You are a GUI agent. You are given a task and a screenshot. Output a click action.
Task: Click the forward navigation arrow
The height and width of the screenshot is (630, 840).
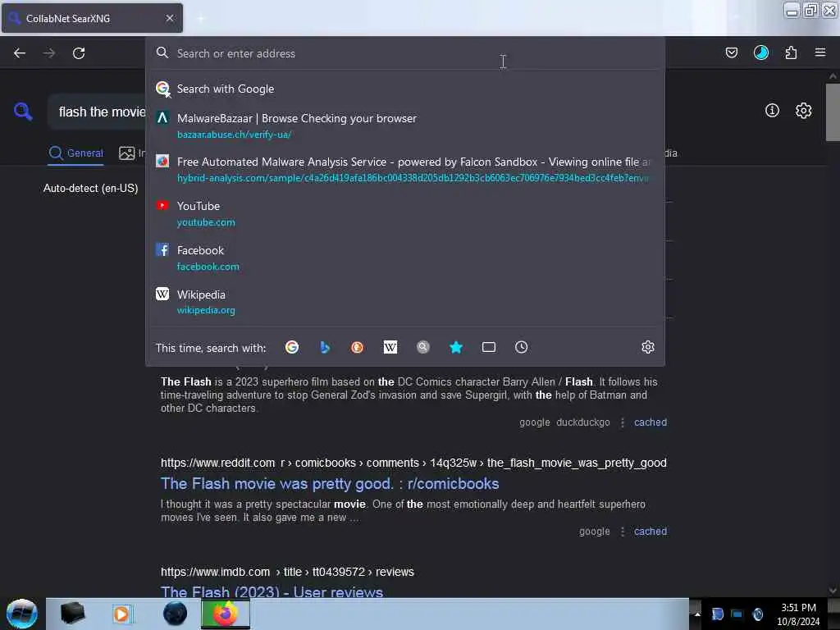tap(49, 53)
